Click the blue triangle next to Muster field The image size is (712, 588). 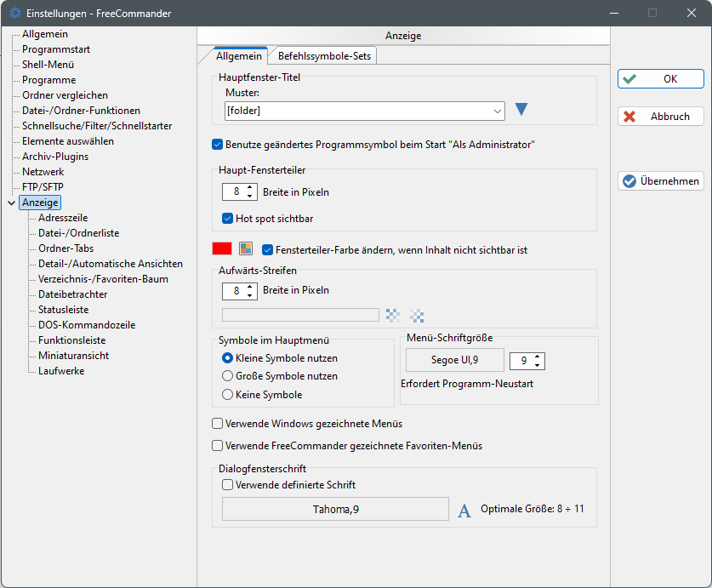(x=521, y=109)
